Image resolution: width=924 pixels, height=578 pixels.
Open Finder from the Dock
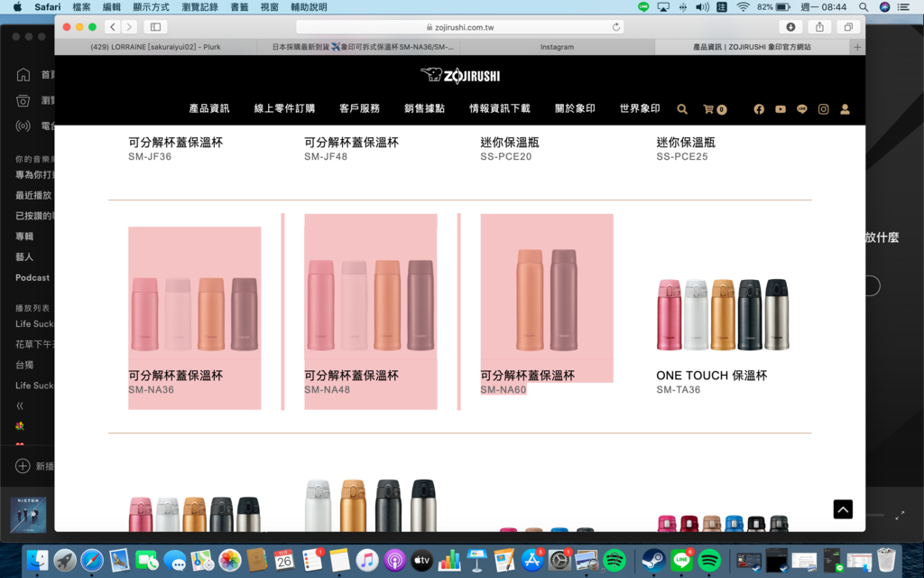click(x=38, y=560)
